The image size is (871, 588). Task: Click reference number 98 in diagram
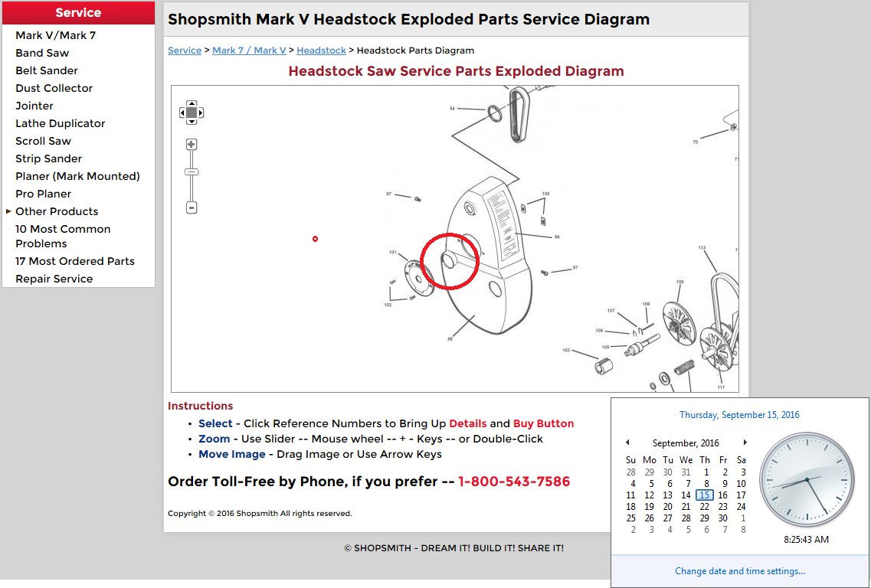tap(450, 338)
